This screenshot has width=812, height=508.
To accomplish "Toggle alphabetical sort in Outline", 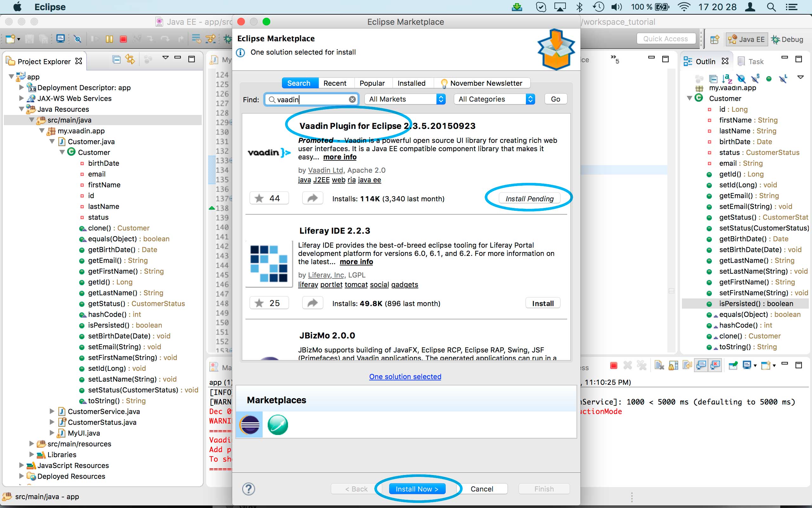I will (x=727, y=79).
